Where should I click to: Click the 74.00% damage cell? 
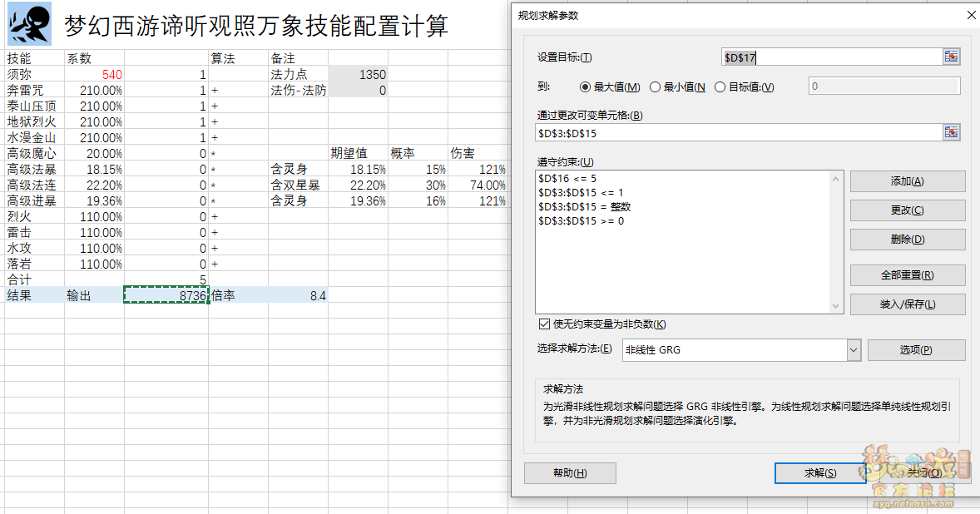pos(478,185)
